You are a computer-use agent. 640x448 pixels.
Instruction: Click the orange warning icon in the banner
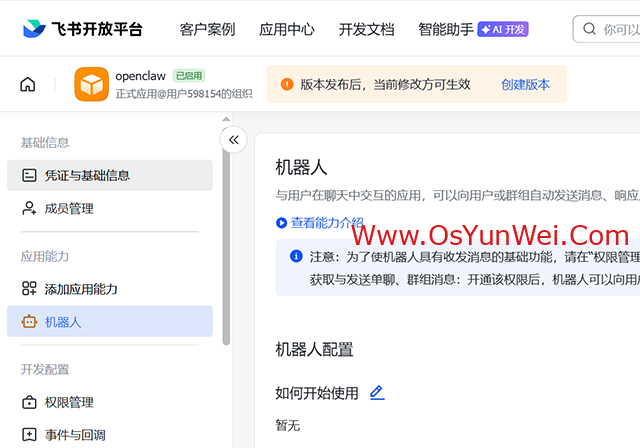(287, 85)
